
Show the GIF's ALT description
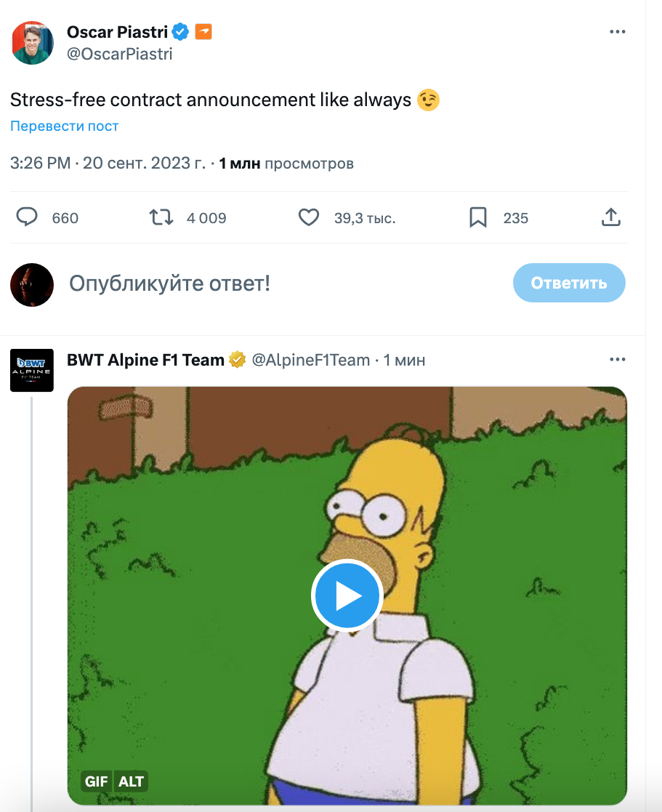tap(132, 781)
